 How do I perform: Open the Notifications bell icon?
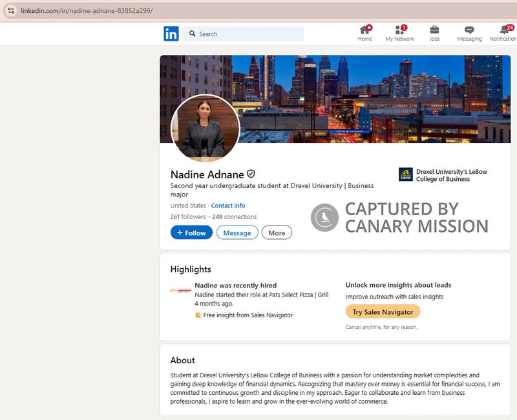pyautogui.click(x=505, y=30)
